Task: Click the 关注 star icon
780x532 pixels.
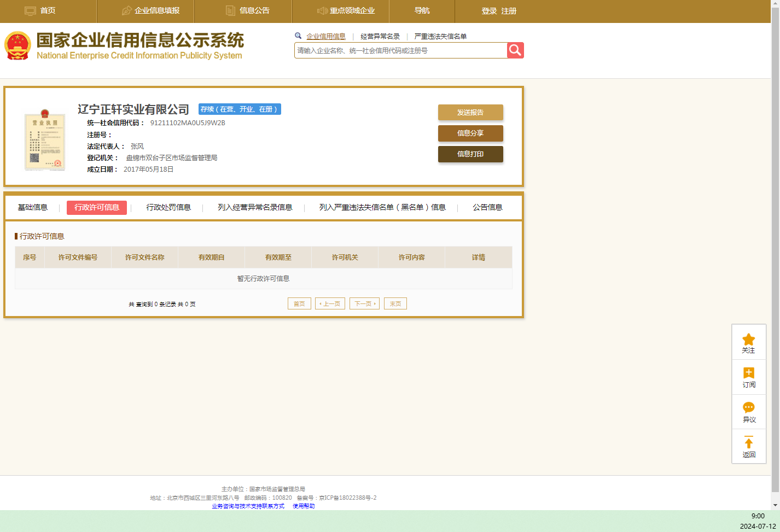Action: (749, 340)
